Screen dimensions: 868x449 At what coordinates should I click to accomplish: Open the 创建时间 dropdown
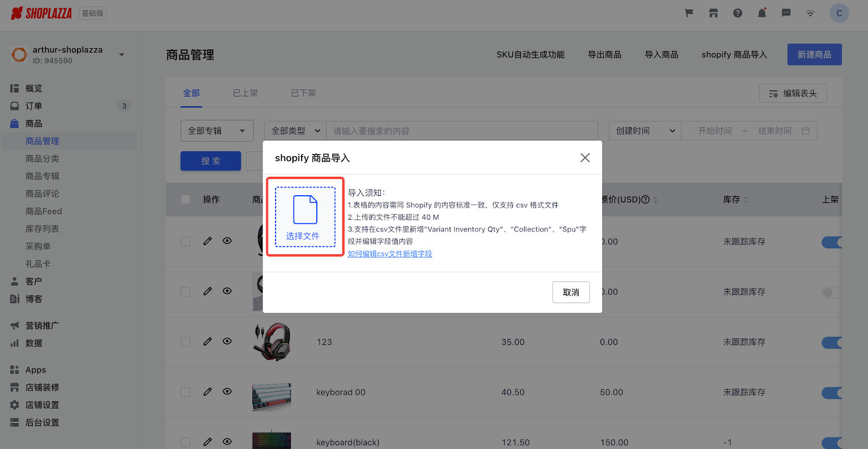[x=644, y=131]
